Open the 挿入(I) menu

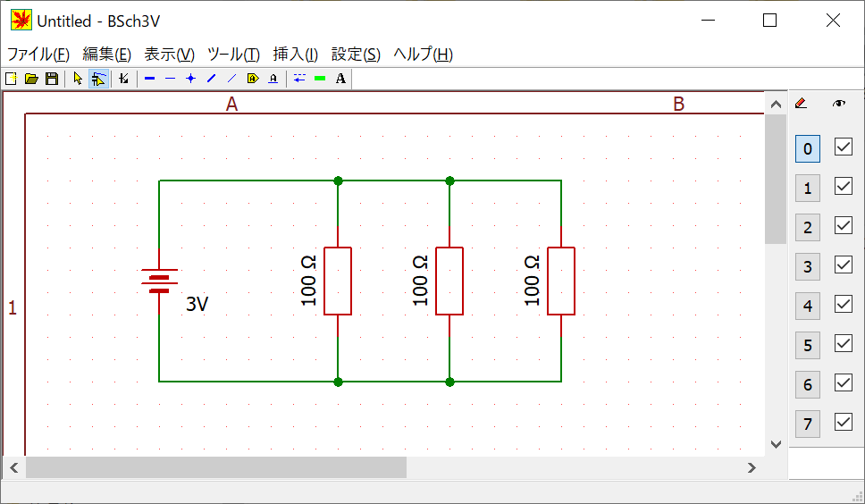click(295, 54)
